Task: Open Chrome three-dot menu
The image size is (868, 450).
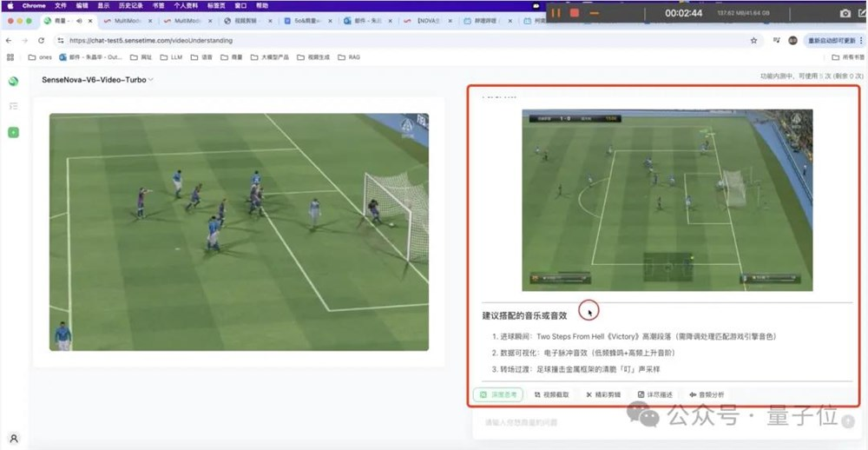Action: click(x=861, y=41)
